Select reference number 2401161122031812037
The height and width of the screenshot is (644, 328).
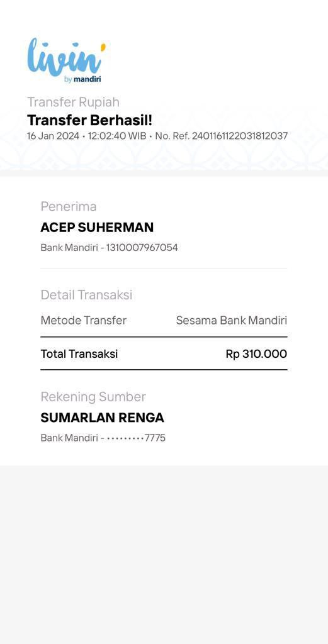coord(240,136)
